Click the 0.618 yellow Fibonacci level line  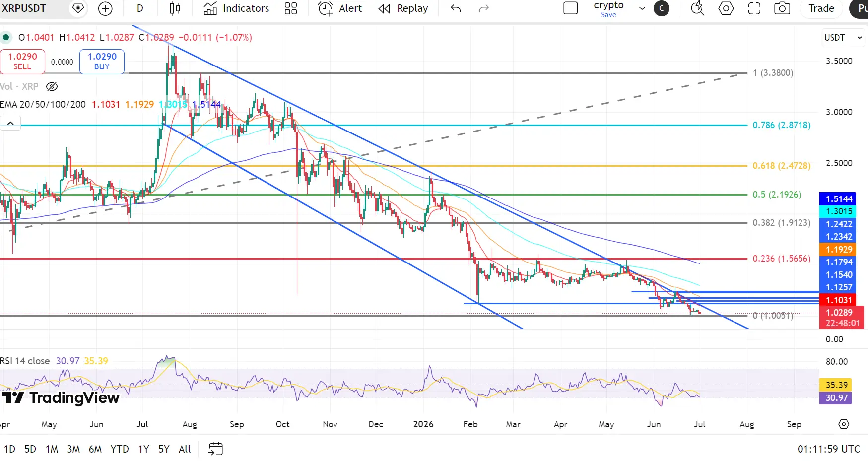[373, 166]
